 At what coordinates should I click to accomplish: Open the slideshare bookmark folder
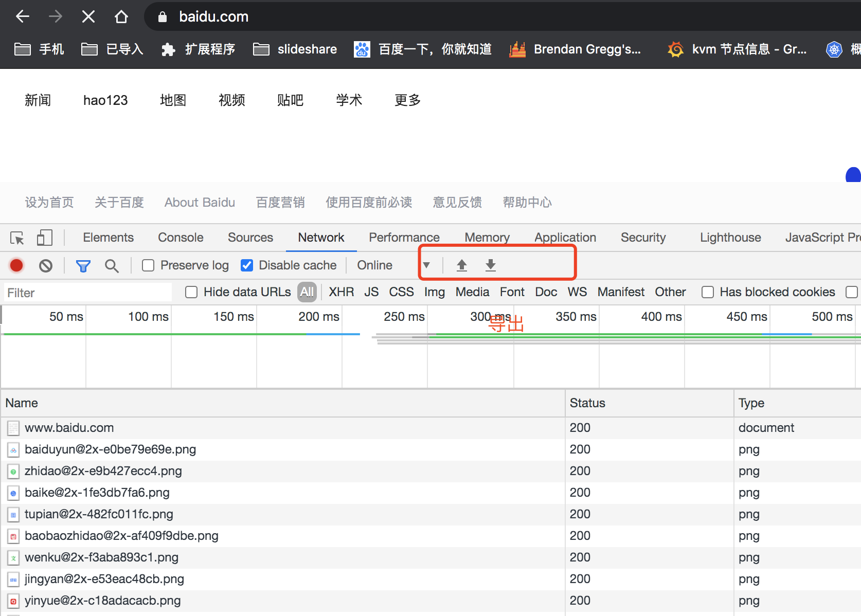(295, 49)
